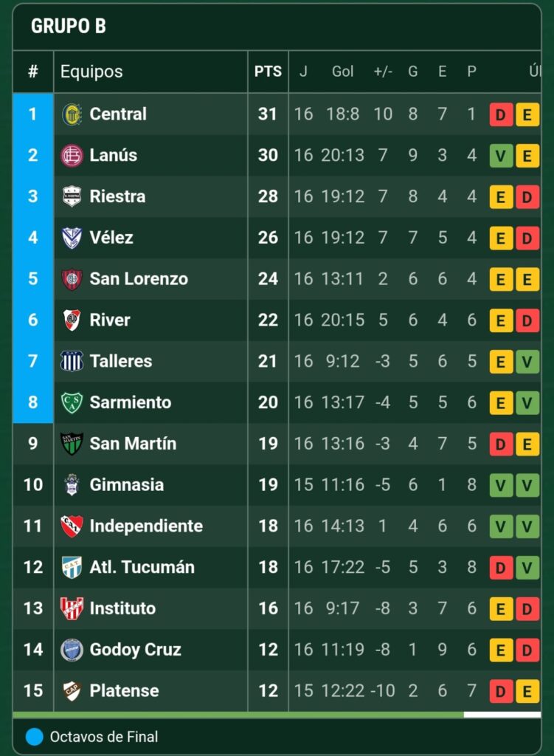Select the Instituto team name
554x756 pixels.
coord(122,608)
